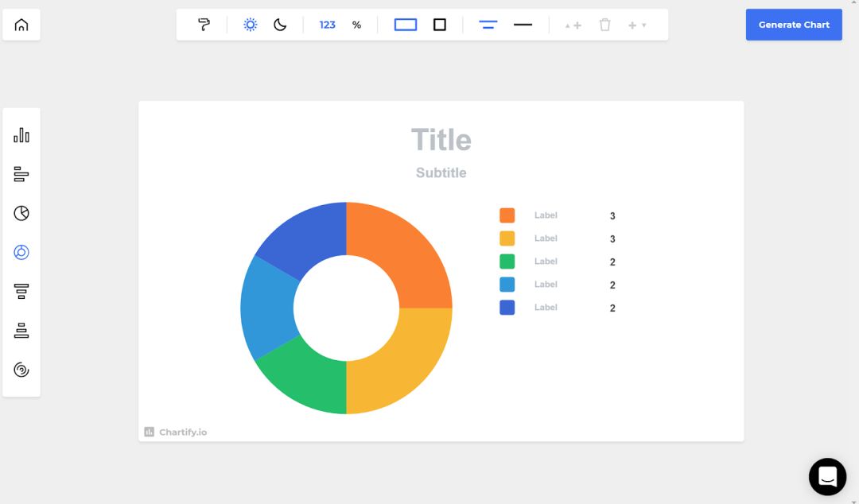Select the wide rectangle aspect ratio
The height and width of the screenshot is (504, 859).
(406, 25)
